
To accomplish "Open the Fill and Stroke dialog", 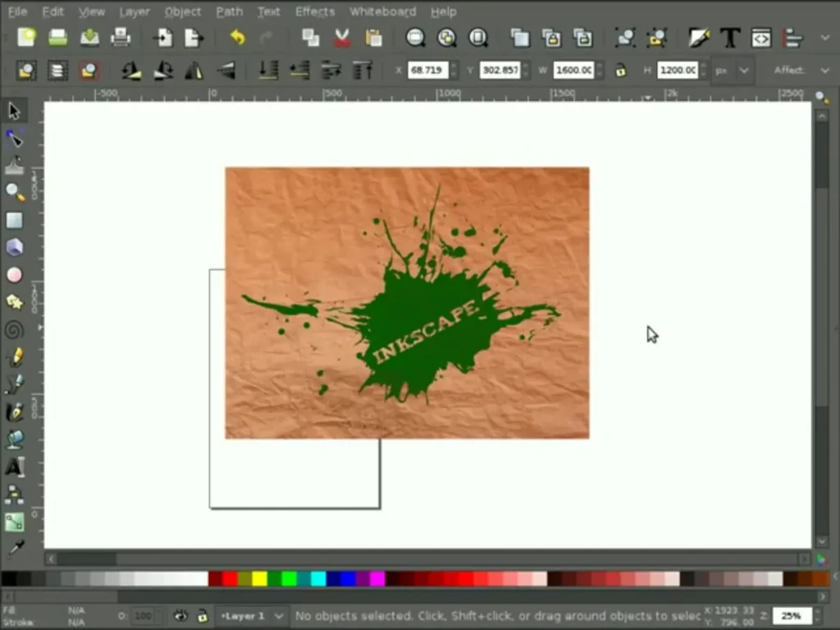I will (x=699, y=38).
